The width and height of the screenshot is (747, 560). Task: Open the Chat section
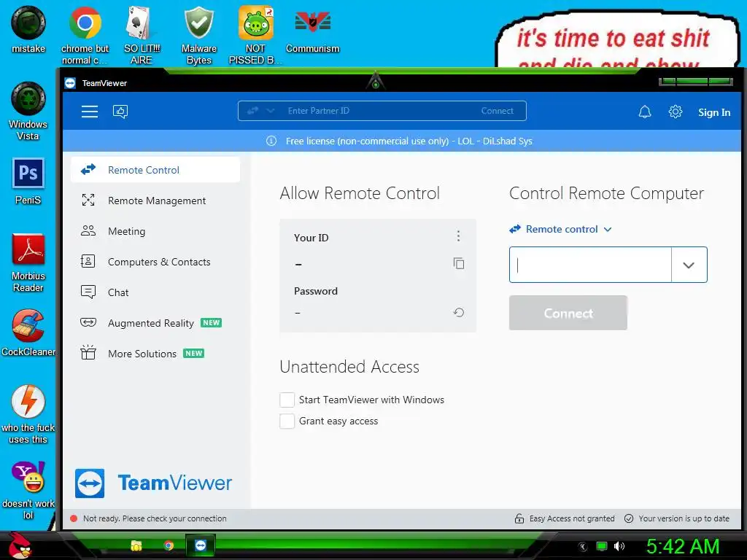click(155, 292)
